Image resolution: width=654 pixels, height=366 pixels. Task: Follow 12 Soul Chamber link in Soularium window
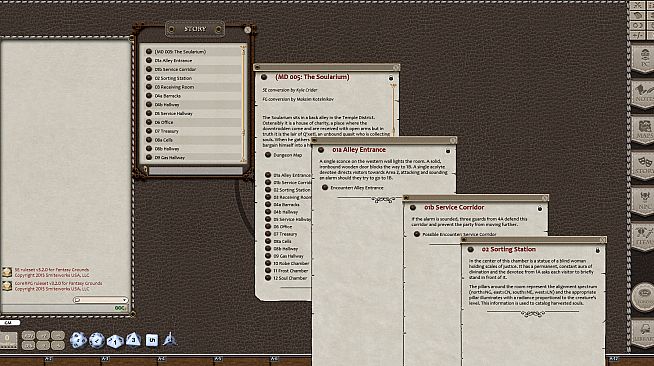tap(268, 278)
